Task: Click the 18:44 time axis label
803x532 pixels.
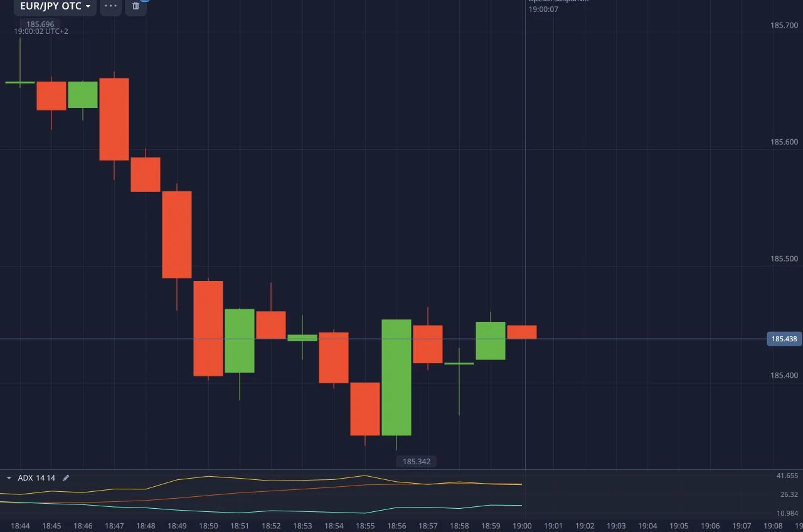Action: [x=20, y=526]
